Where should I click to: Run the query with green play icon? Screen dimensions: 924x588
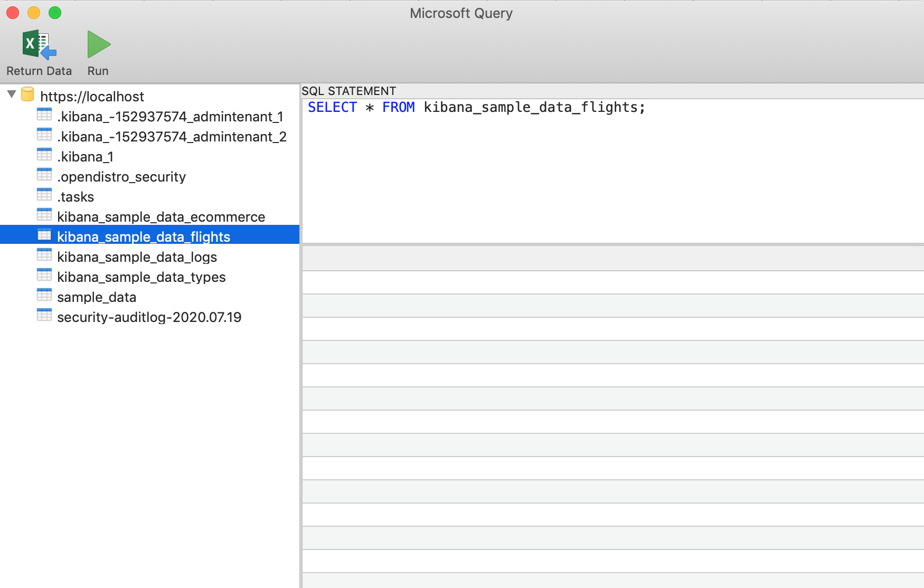[x=99, y=44]
